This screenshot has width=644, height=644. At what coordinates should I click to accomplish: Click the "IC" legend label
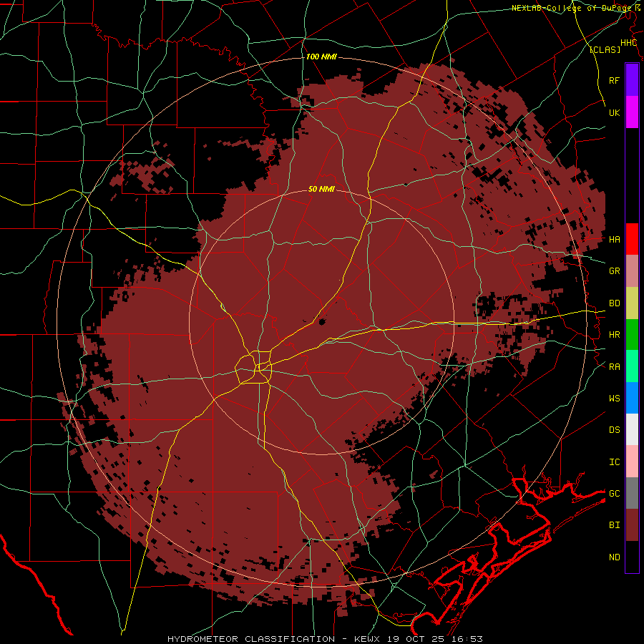(x=614, y=462)
